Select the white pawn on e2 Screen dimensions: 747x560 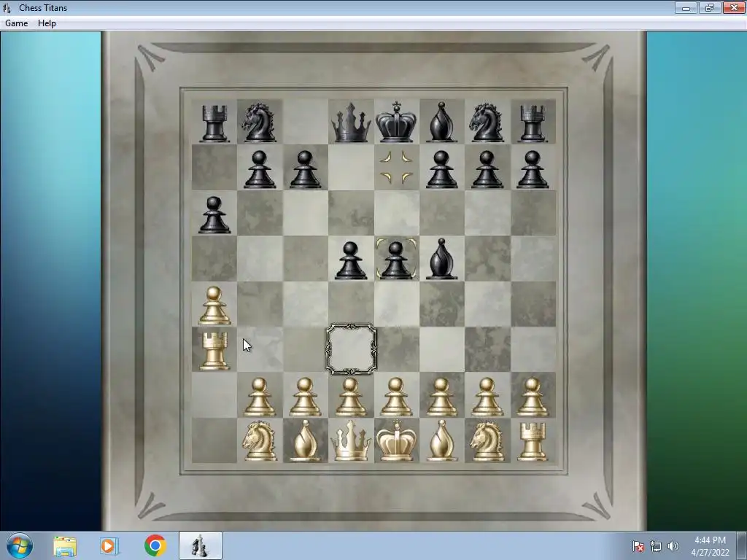coord(396,397)
